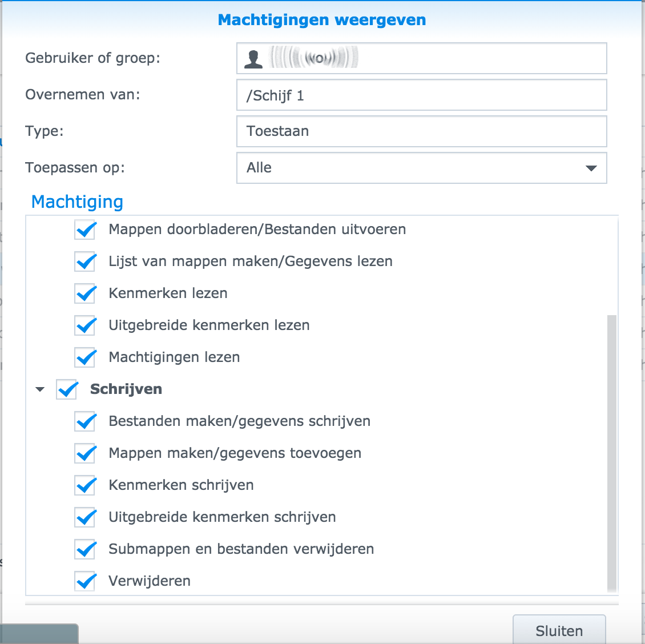Click the Sluiten button
Screen dimensions: 645x644
coord(559,630)
